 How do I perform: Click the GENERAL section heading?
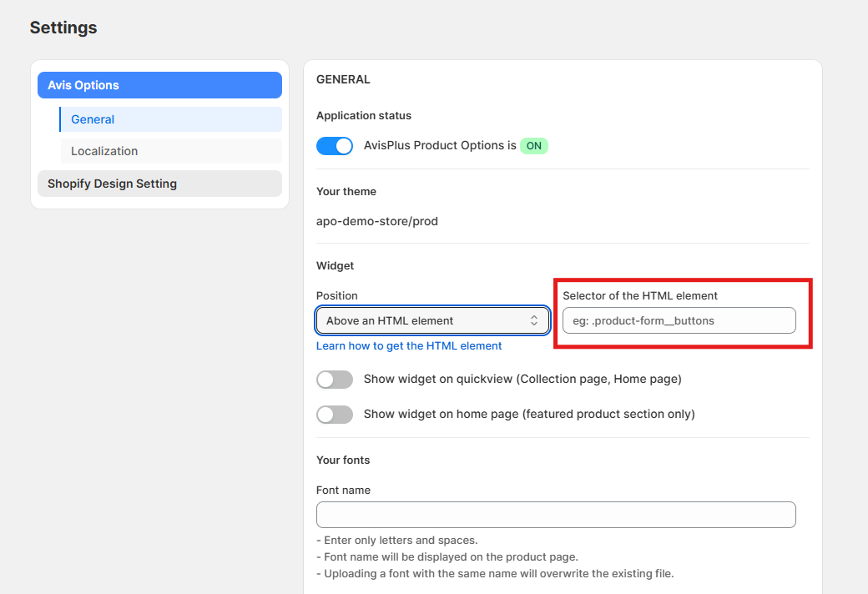(x=343, y=79)
